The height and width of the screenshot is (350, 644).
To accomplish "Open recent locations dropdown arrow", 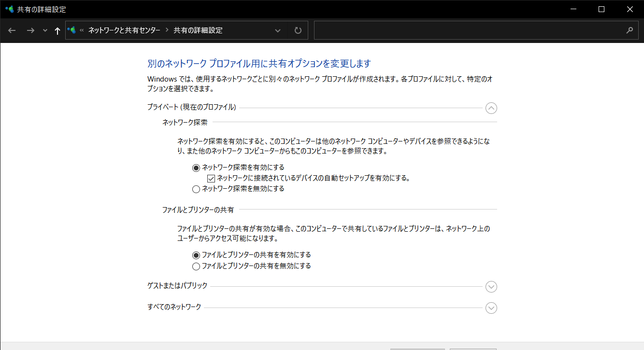I will click(x=45, y=30).
